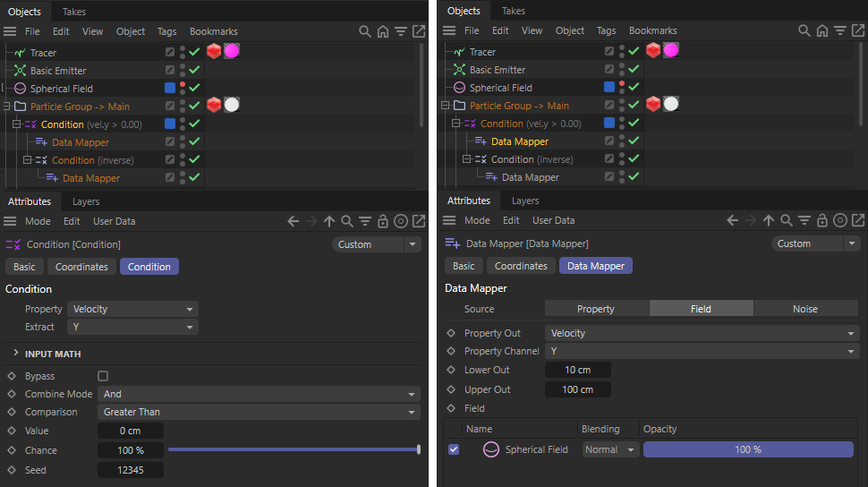This screenshot has width=868, height=487.
Task: Click Spherical Field icon in Field list
Action: (491, 449)
